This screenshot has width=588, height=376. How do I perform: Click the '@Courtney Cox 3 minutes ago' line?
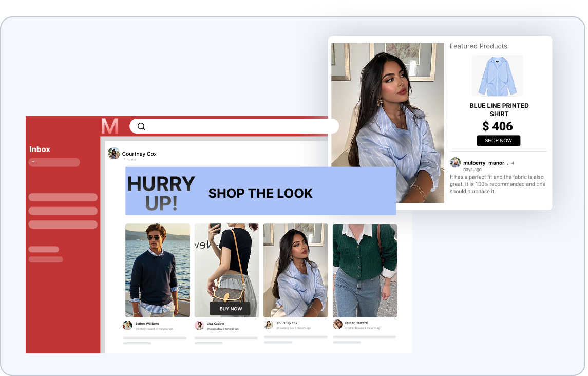(294, 328)
